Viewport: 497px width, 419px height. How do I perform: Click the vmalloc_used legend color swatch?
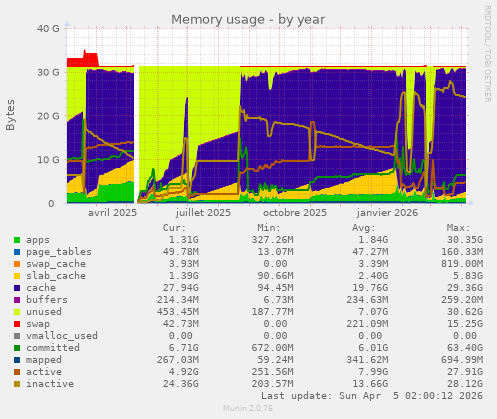tap(17, 336)
